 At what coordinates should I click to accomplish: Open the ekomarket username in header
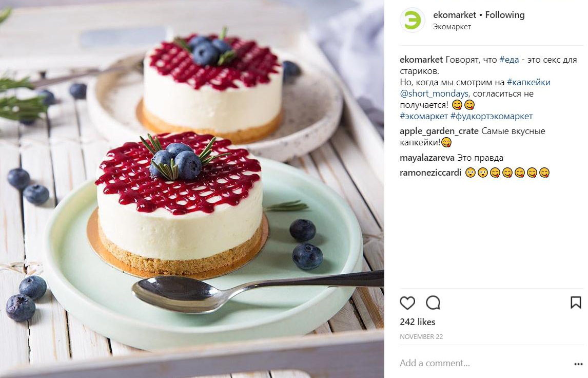tap(455, 15)
